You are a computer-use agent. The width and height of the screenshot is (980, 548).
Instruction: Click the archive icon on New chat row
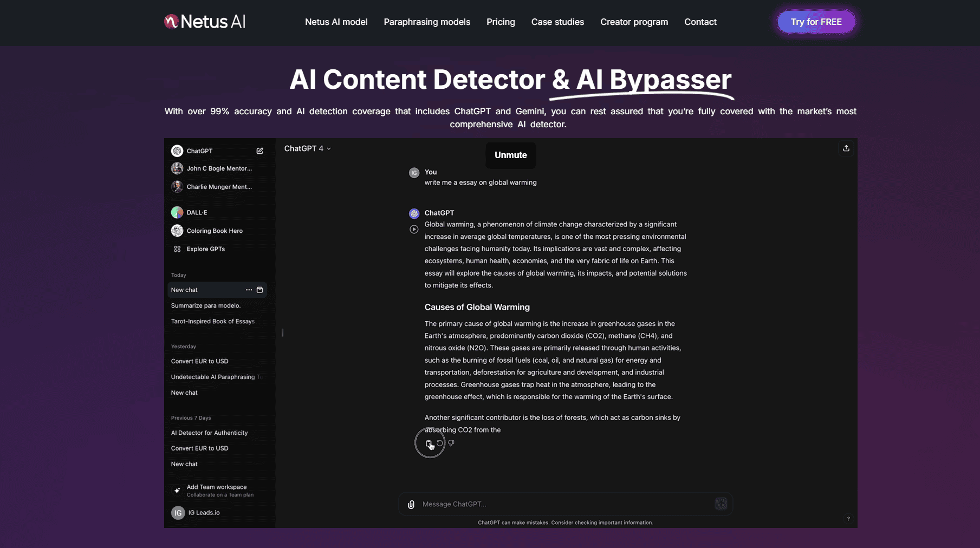pos(260,290)
